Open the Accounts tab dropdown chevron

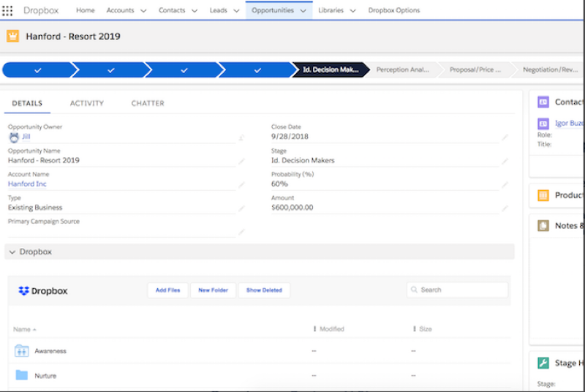coord(143,11)
